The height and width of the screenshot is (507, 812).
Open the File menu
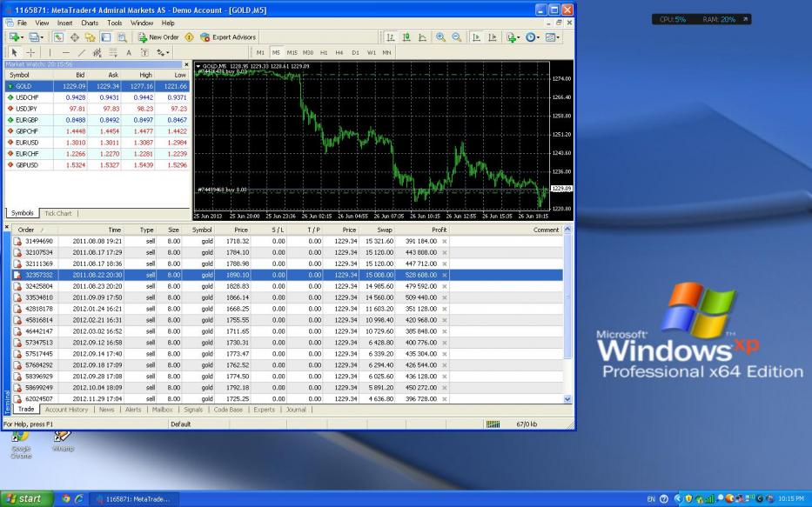(22, 23)
